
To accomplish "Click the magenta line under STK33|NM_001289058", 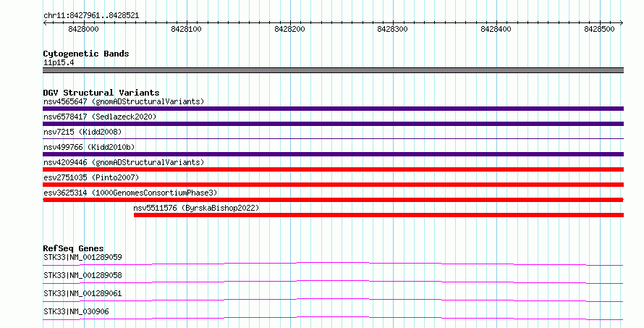I will pos(333,282).
